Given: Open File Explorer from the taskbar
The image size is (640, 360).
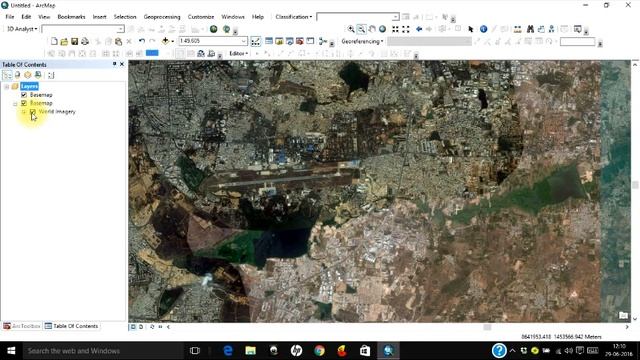Looking at the screenshot, I should tap(251, 351).
